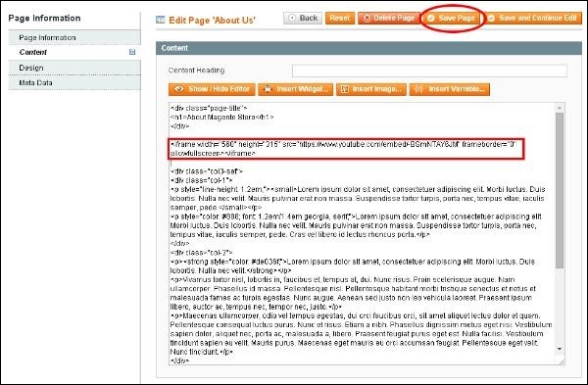Click the delete icon in Delete Page button
This screenshot has width=588, height=385.
tap(367, 18)
